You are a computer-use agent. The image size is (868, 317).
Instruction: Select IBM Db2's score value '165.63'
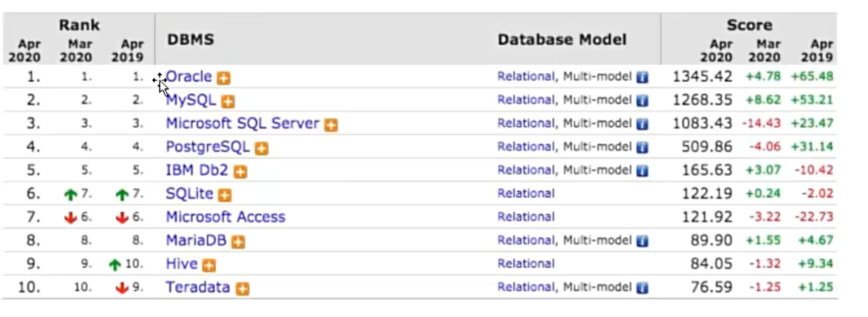[707, 170]
